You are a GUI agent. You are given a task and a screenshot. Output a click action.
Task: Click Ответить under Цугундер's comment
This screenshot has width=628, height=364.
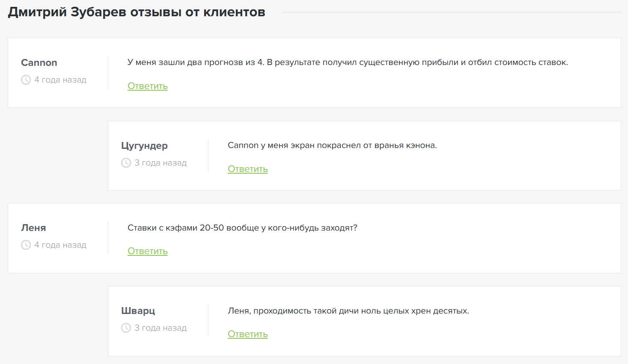247,169
